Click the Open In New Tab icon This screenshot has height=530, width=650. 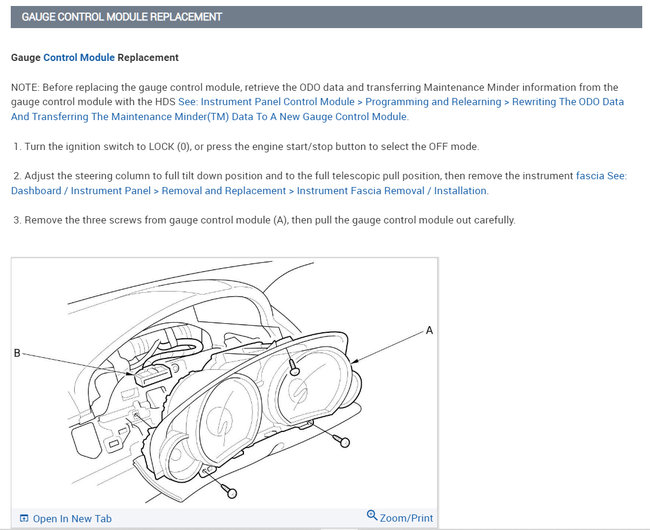[x=24, y=518]
